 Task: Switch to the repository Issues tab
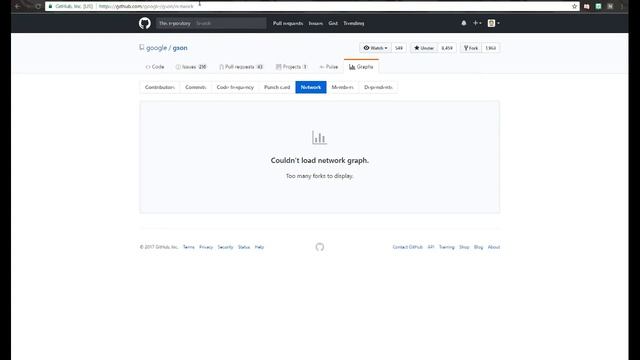click(x=191, y=67)
